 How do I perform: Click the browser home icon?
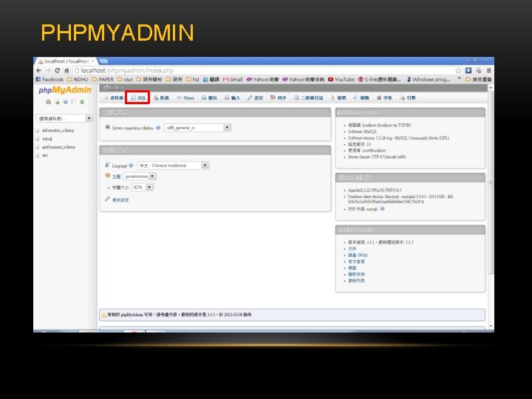(x=66, y=70)
